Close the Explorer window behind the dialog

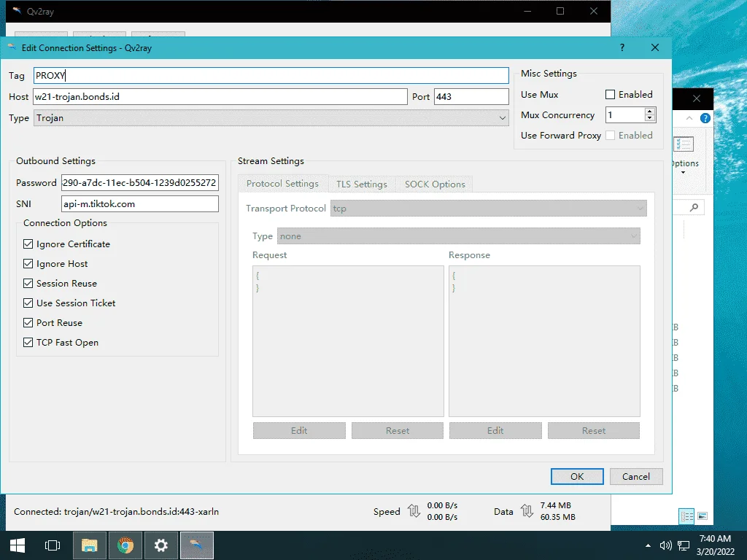tap(697, 98)
